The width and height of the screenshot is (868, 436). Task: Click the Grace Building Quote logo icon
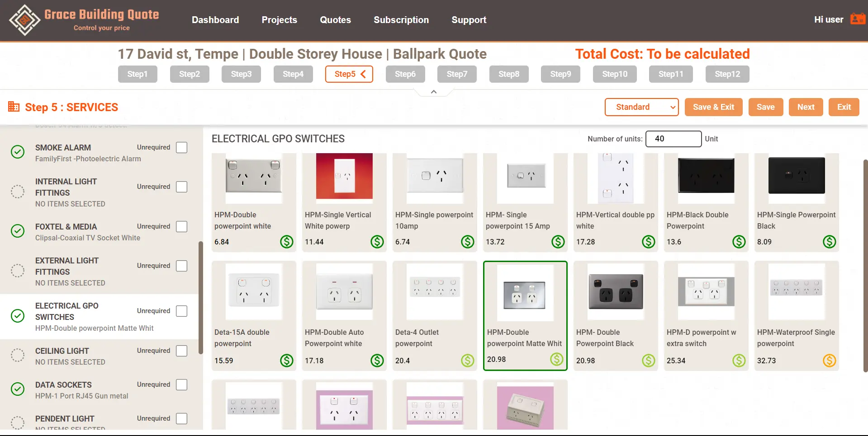click(24, 20)
